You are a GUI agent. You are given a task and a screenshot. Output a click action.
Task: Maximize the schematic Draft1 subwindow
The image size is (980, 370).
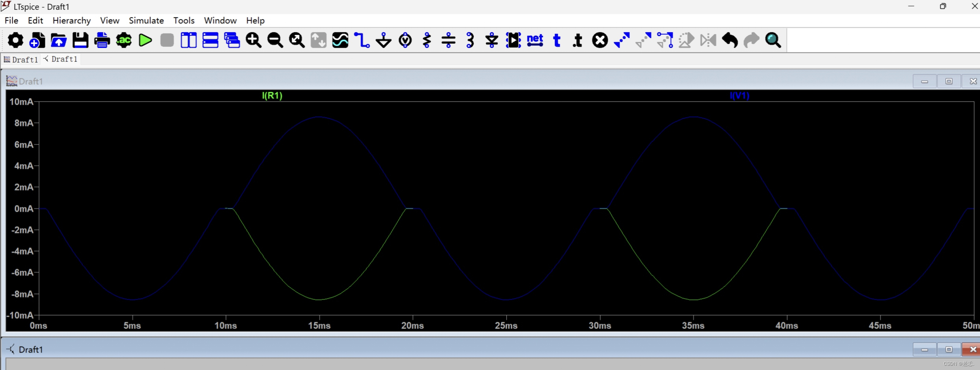click(x=948, y=349)
